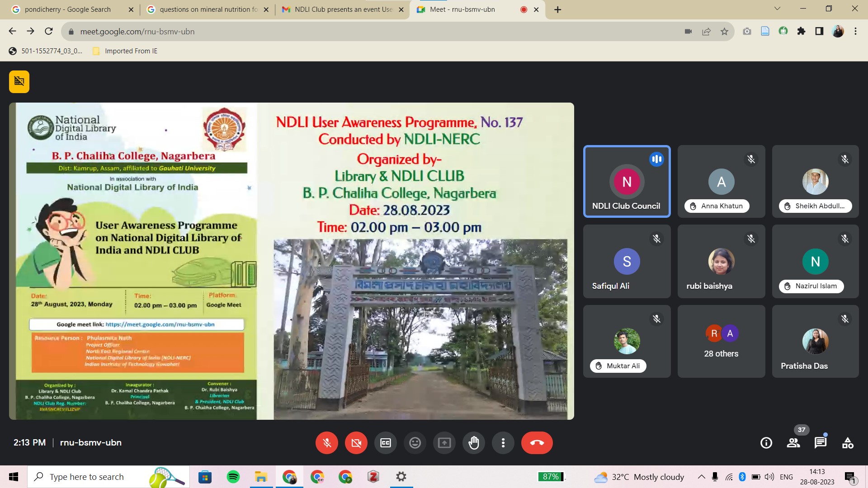Screen dimensions: 868x488
Task: Open more options three-dot menu in Meet
Action: coord(503,443)
